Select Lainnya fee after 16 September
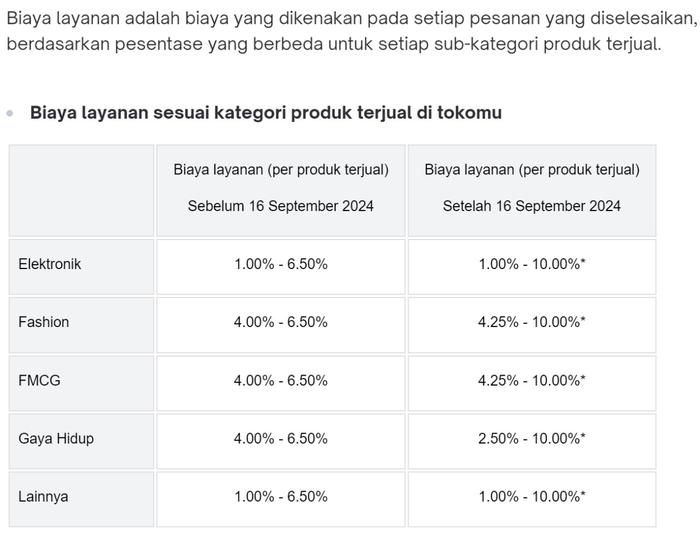Screen dimensions: 700x537 pos(532,497)
